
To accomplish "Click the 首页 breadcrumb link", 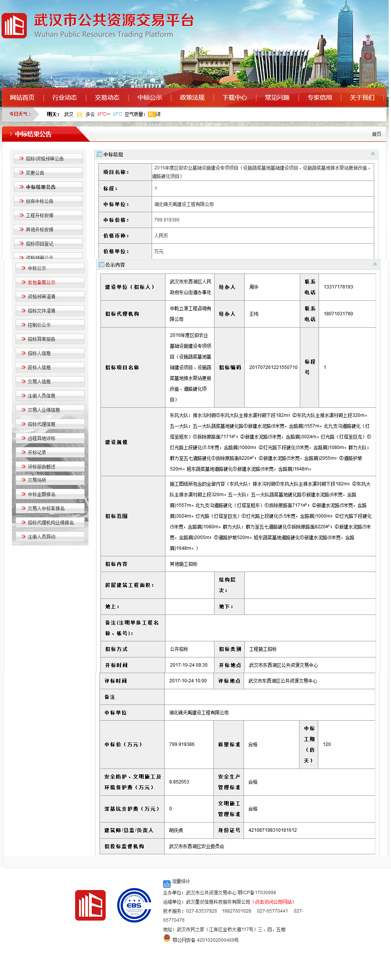I will [376, 134].
